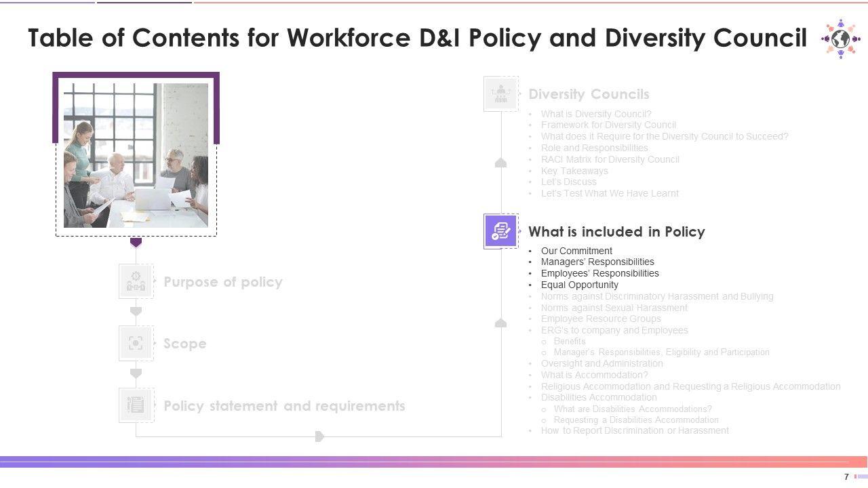Select the 'Our Commitment' bullet

(x=576, y=251)
